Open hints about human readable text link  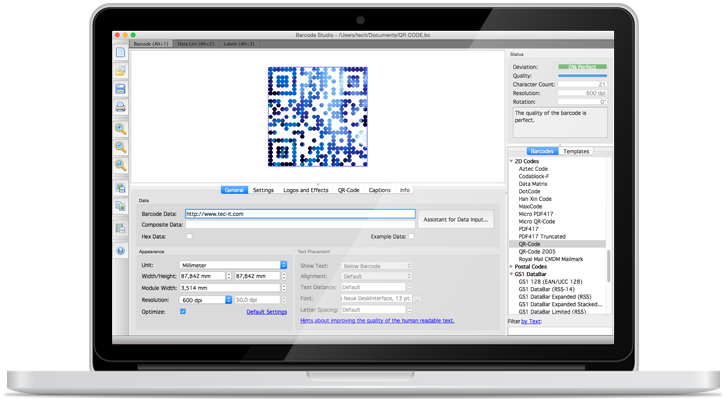tap(377, 320)
